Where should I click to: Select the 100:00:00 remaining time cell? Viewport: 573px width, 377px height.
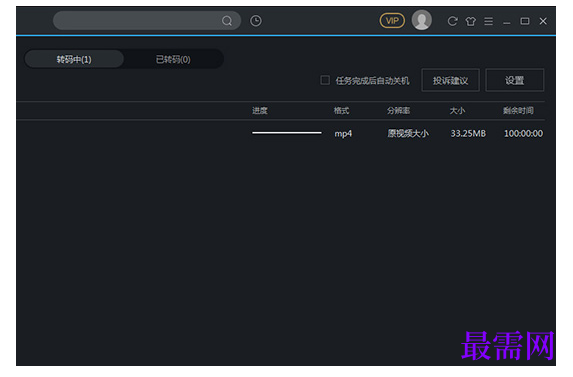coord(523,134)
